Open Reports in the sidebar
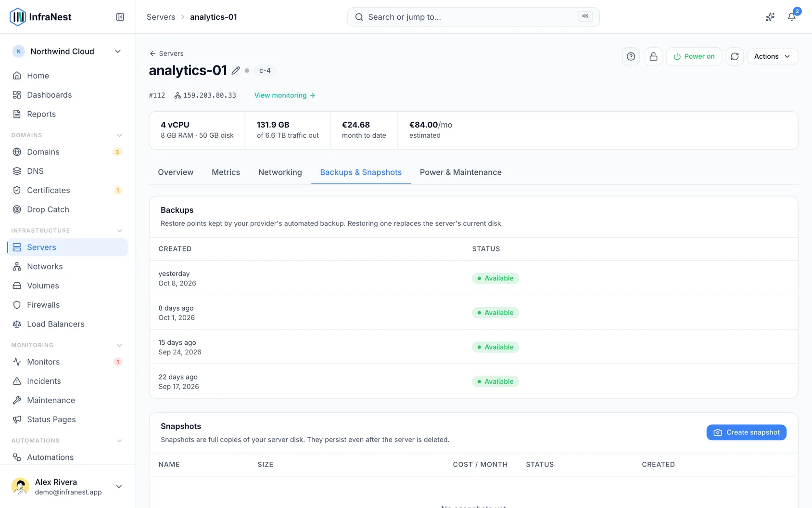The image size is (812, 508). [x=67, y=114]
